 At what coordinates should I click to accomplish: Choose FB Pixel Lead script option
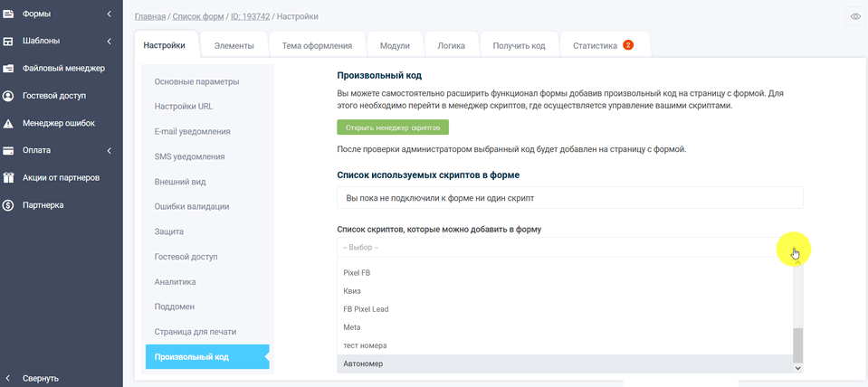point(565,309)
